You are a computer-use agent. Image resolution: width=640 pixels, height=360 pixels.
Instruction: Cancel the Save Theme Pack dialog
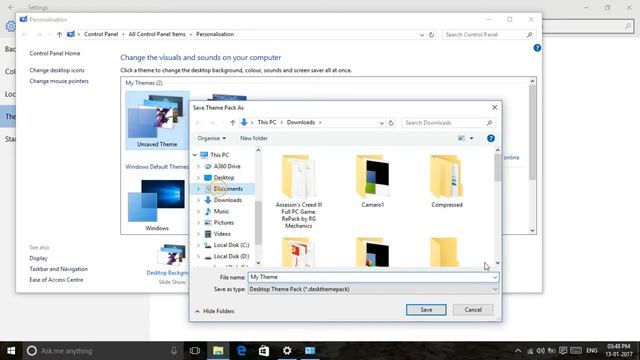473,310
